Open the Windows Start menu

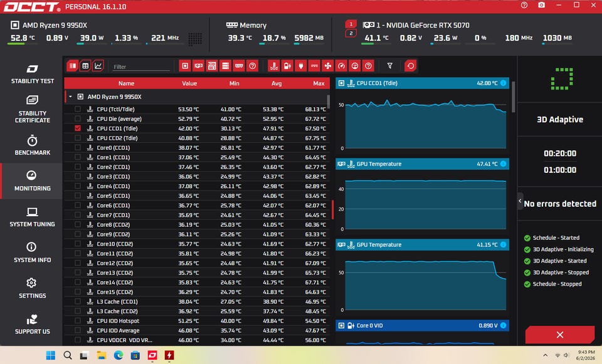50,355
